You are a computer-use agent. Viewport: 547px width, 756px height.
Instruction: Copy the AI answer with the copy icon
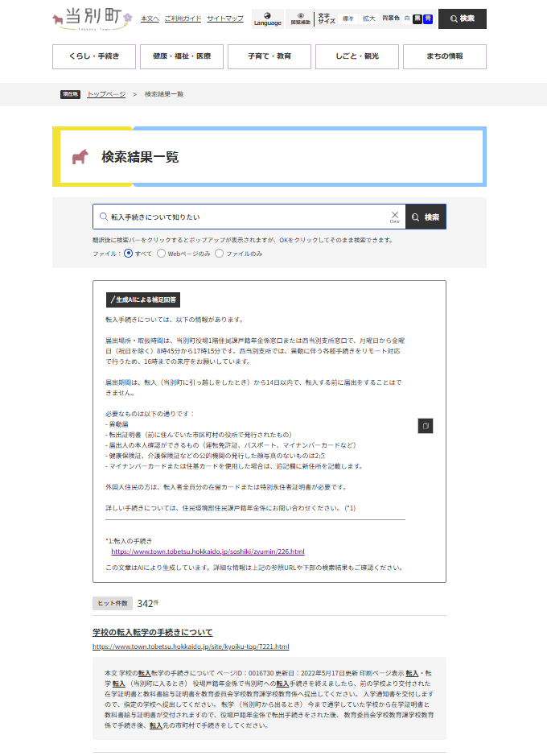[426, 426]
